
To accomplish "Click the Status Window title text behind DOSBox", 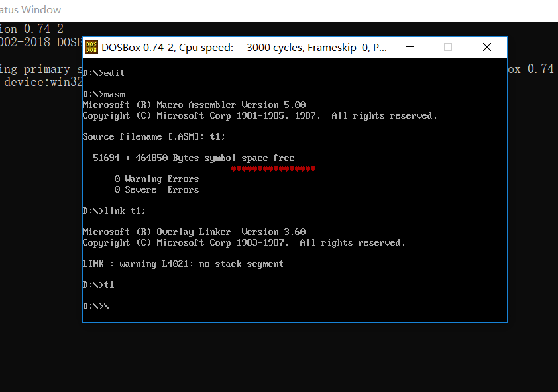I will (x=30, y=10).
